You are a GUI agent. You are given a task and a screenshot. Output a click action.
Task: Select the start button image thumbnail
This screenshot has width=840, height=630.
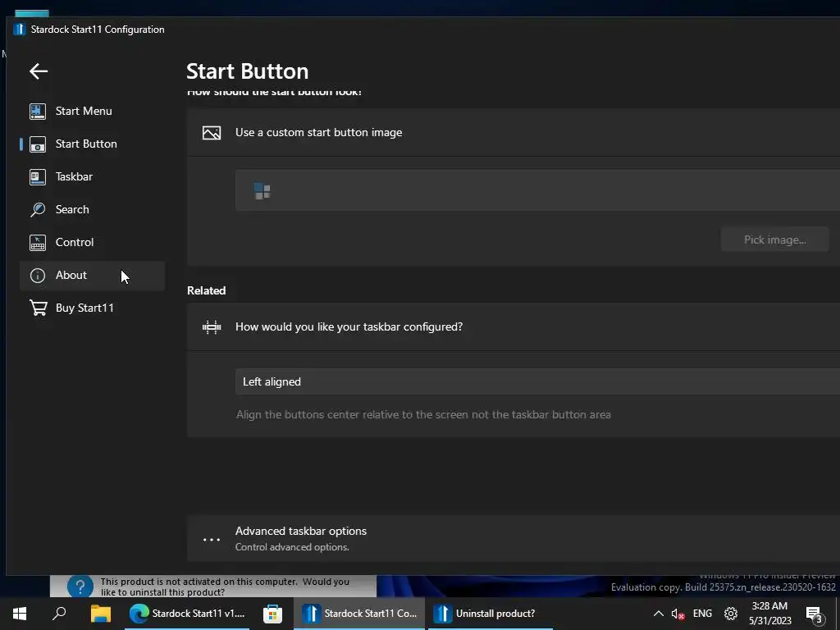coord(262,190)
